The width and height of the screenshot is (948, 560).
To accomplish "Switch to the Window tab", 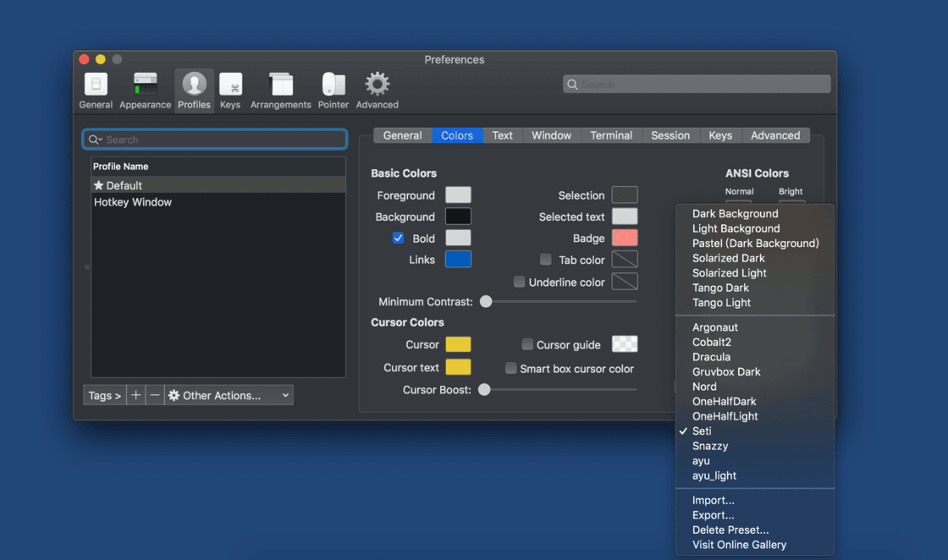I will coord(551,135).
